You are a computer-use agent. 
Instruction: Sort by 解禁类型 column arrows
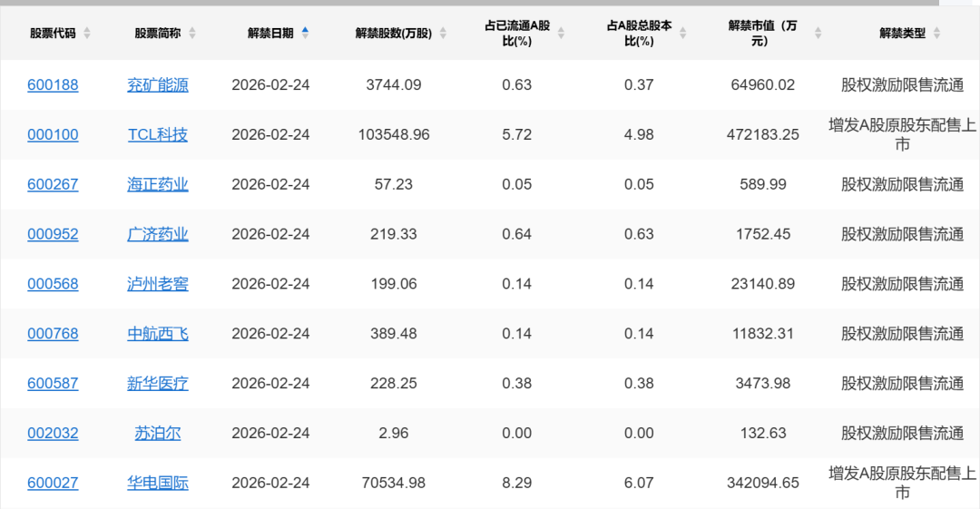[x=936, y=34]
